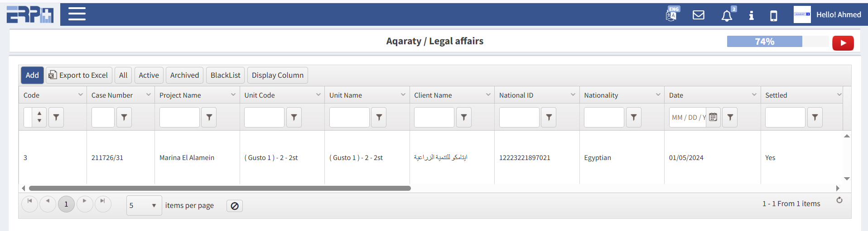Show Archived records tab
The image size is (868, 231).
(x=184, y=75)
